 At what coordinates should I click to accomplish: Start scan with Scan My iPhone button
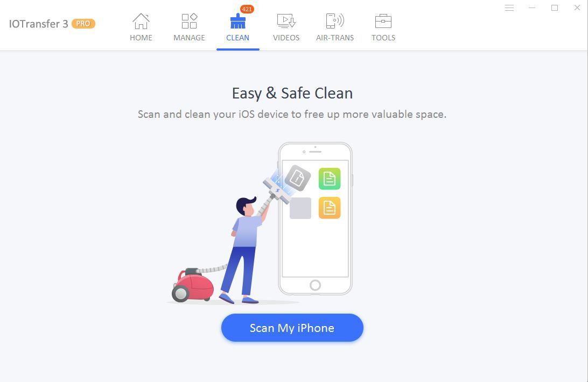pyautogui.click(x=292, y=328)
